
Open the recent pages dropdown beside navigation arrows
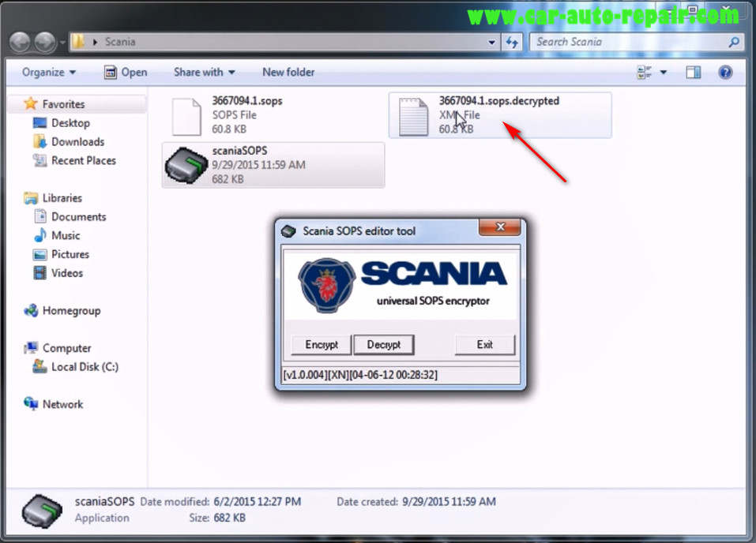tap(62, 43)
